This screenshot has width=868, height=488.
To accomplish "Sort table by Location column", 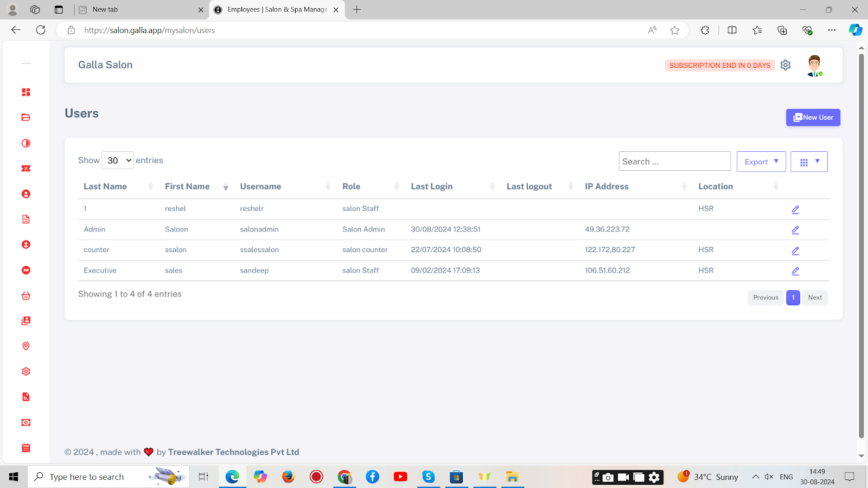I will point(738,187).
